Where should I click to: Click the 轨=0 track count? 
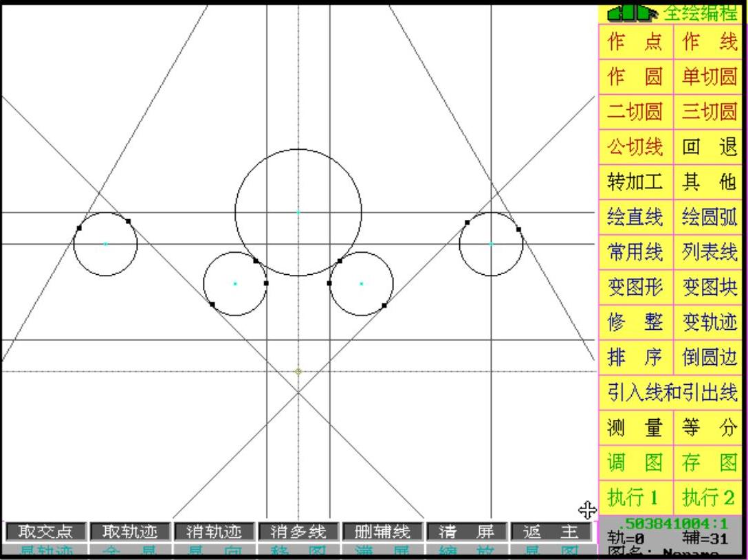(626, 539)
